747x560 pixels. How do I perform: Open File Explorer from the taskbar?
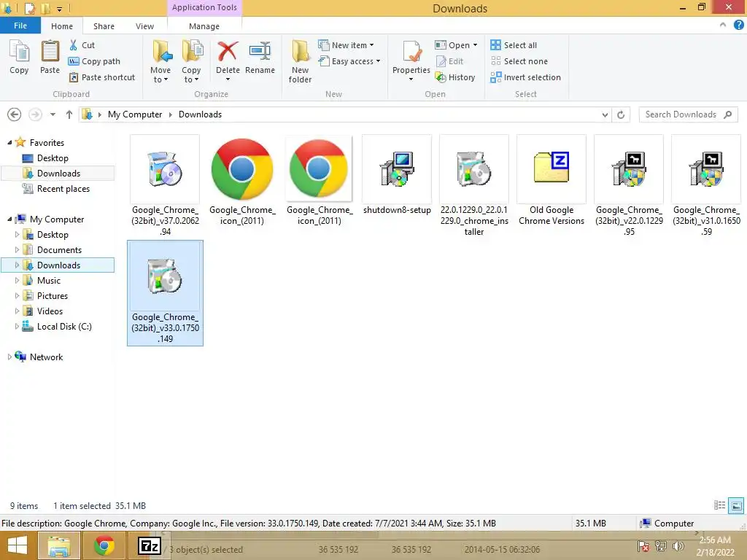(x=58, y=545)
